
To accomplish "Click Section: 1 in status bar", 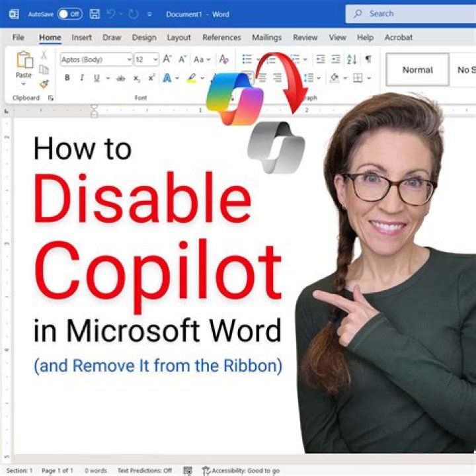I will pyautogui.click(x=19, y=471).
